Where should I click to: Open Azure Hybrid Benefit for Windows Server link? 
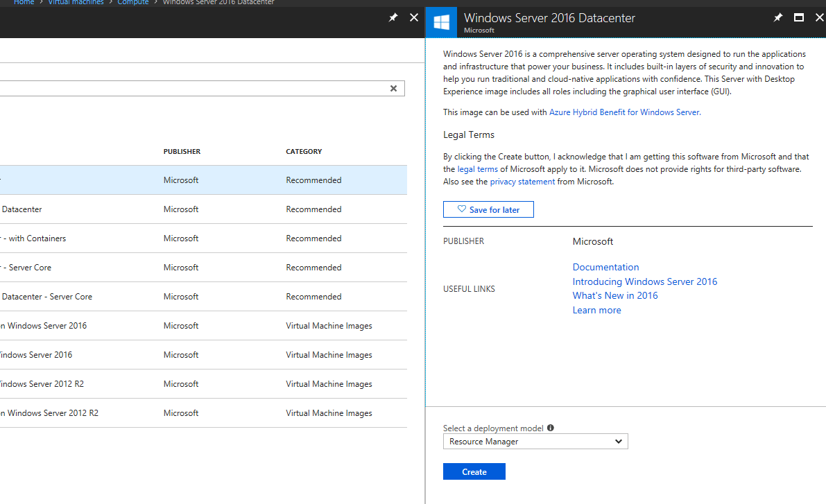[x=625, y=112]
